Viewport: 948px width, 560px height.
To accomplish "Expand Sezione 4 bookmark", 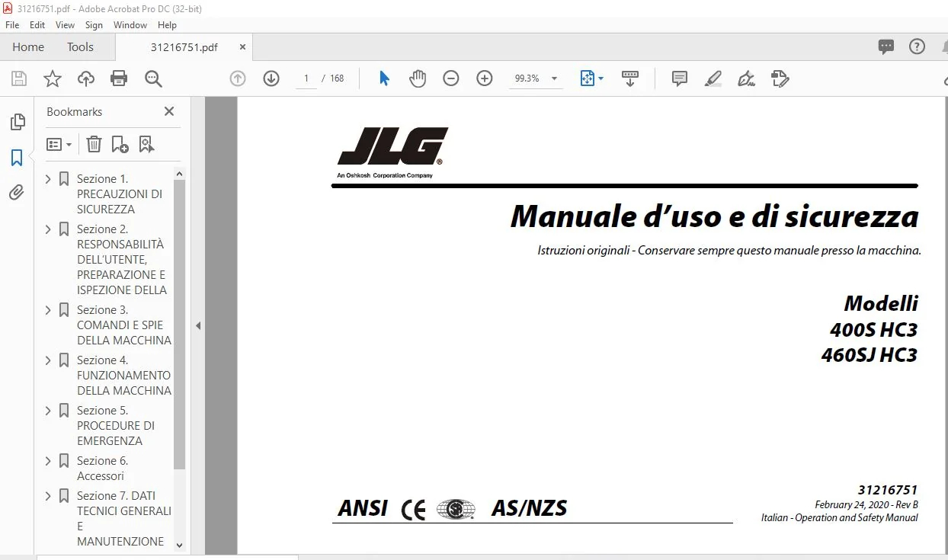I will coord(48,360).
